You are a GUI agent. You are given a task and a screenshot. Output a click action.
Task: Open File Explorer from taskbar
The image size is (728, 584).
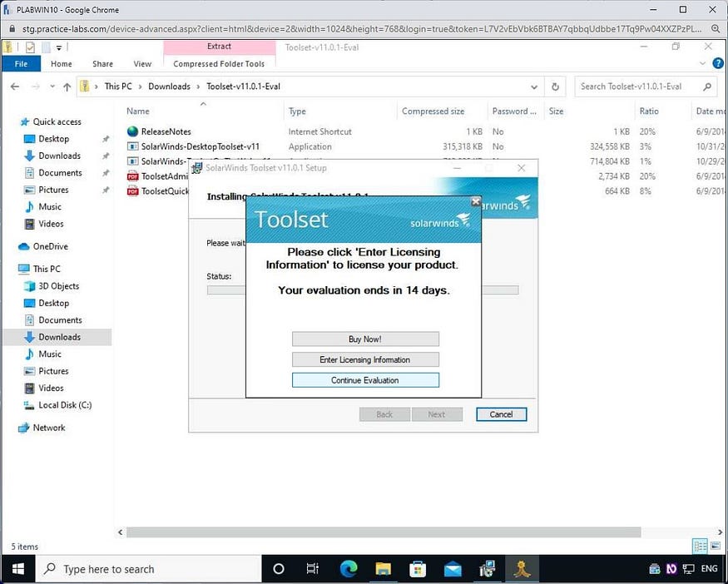coord(384,569)
